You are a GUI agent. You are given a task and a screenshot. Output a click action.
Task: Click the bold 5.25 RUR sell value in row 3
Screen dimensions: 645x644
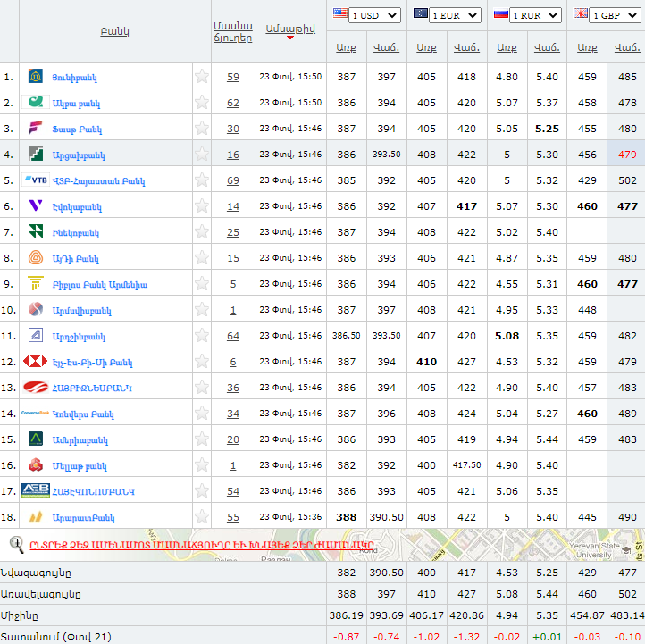point(547,129)
